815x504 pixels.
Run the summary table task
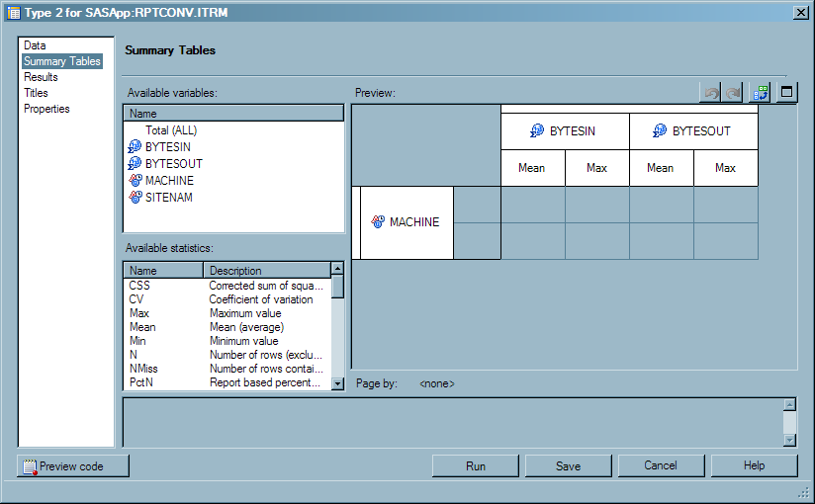(x=476, y=466)
